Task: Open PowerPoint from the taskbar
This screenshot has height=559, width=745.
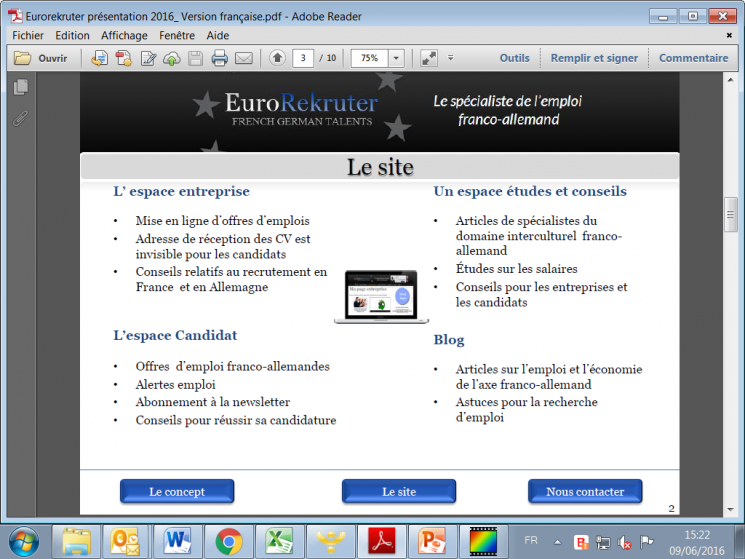Action: pyautogui.click(x=433, y=542)
